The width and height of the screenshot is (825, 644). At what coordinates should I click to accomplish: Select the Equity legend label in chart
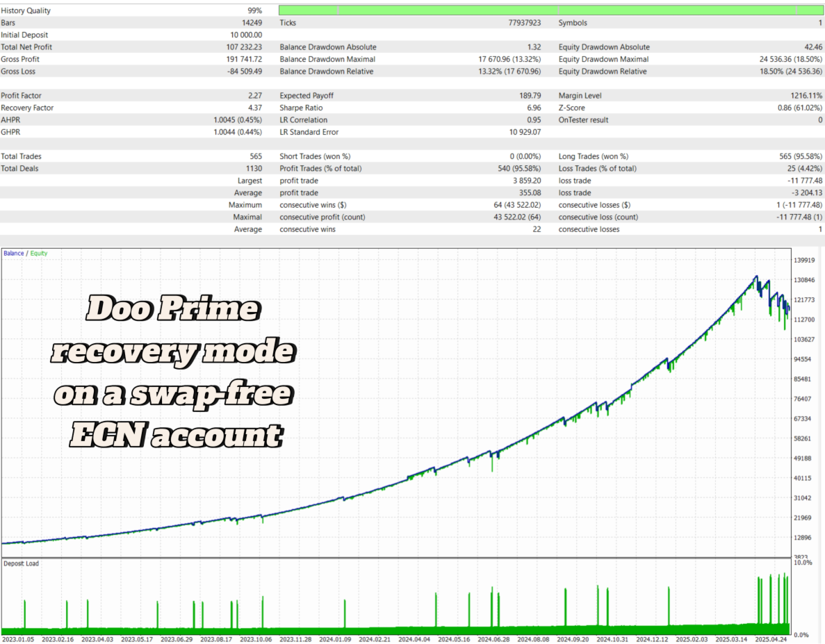39,253
